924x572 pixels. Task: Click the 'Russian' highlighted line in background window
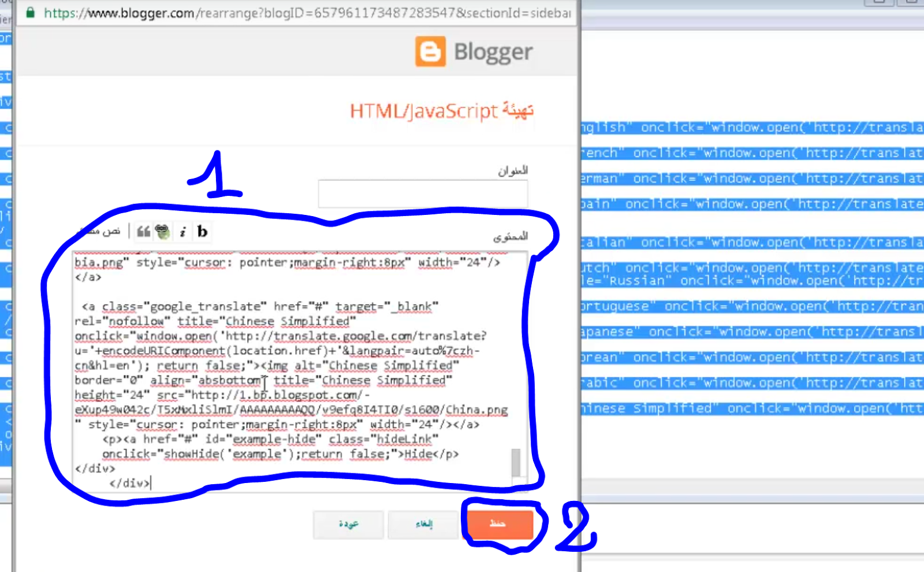752,281
